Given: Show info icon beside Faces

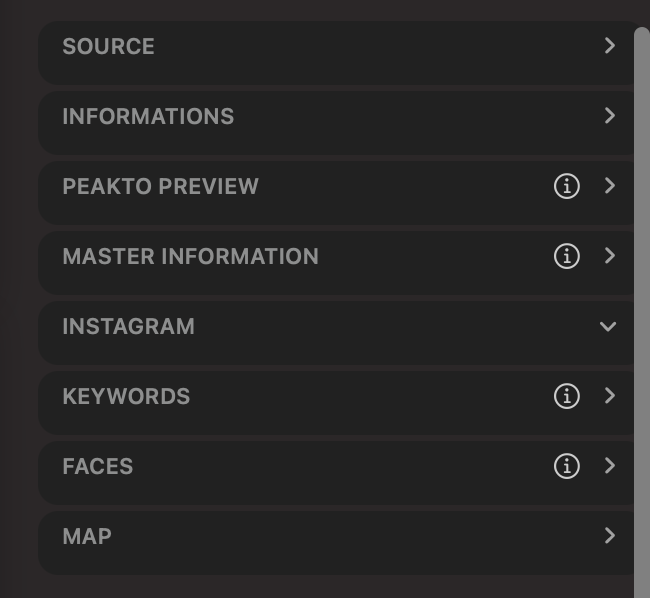Looking at the screenshot, I should click(x=566, y=466).
